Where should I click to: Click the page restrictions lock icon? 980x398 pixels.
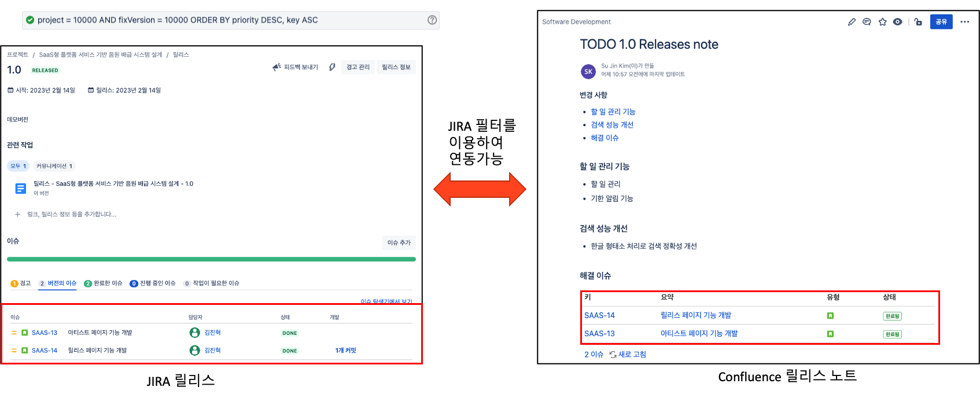pyautogui.click(x=918, y=22)
